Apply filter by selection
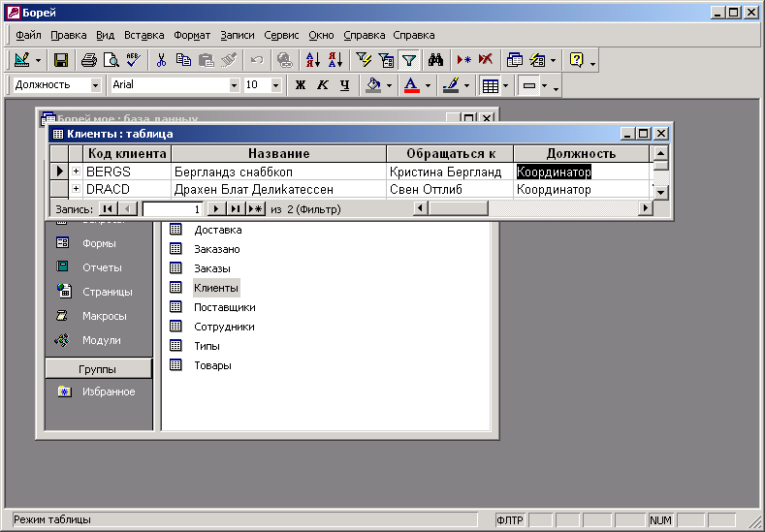 tap(364, 60)
